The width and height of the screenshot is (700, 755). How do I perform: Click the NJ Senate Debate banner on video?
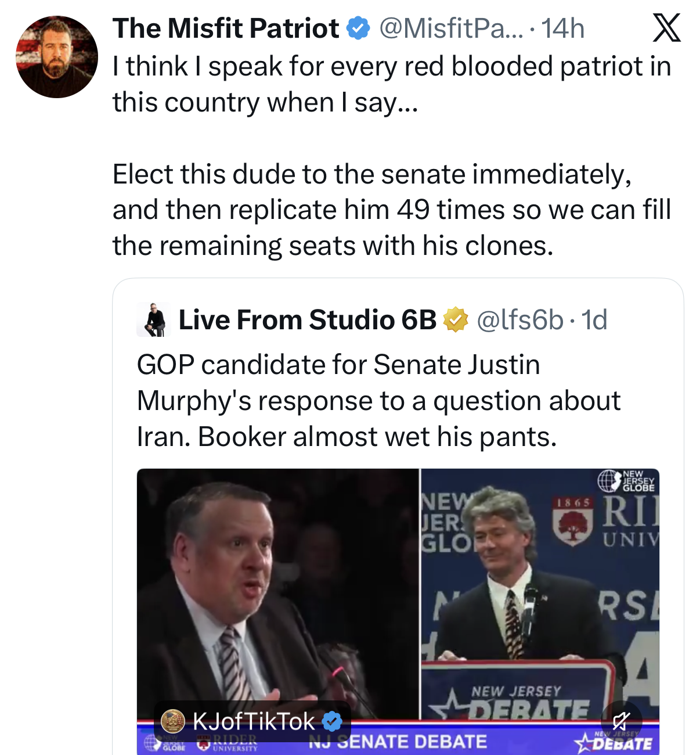(x=398, y=740)
